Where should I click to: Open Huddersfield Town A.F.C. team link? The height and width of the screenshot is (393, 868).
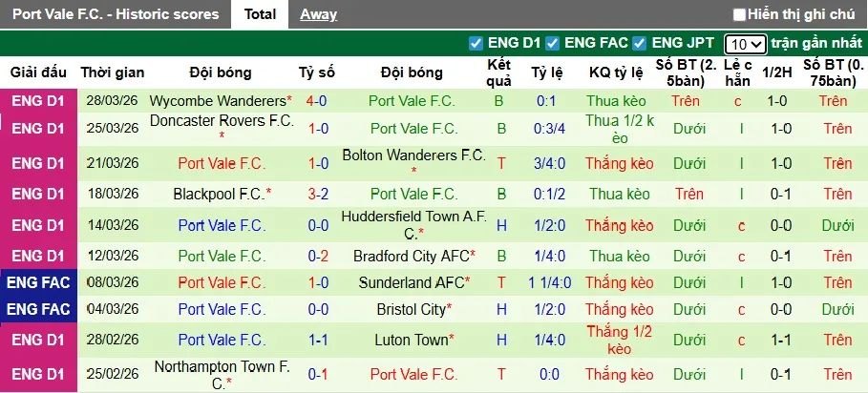pyautogui.click(x=413, y=217)
